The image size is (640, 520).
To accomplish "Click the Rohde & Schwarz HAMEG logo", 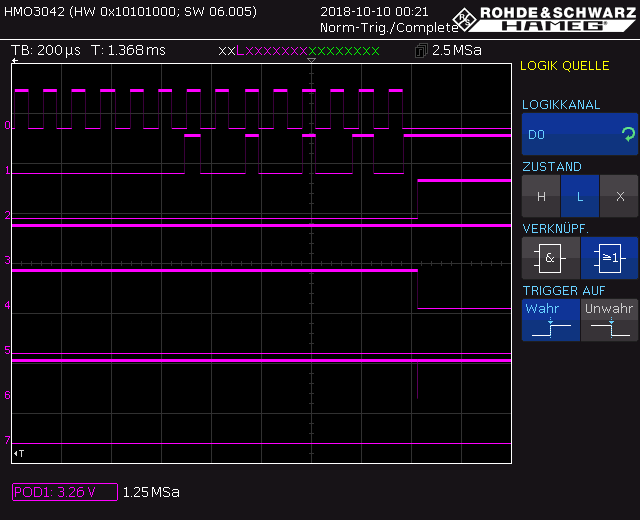I will [x=544, y=19].
